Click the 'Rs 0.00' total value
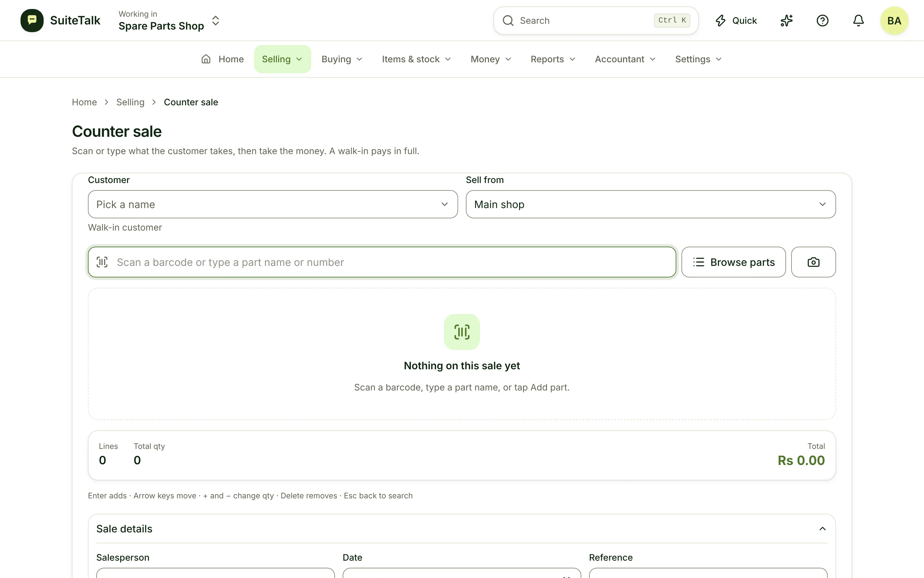This screenshot has width=924, height=578. (801, 460)
